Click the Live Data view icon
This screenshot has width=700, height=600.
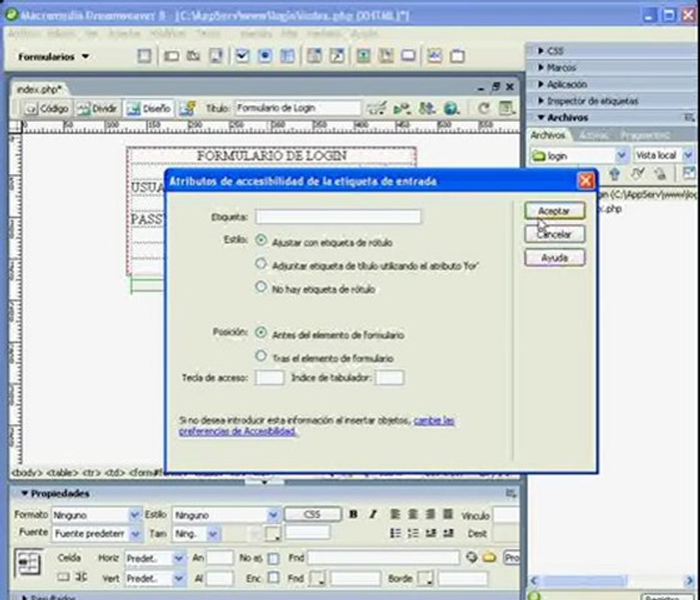click(187, 108)
